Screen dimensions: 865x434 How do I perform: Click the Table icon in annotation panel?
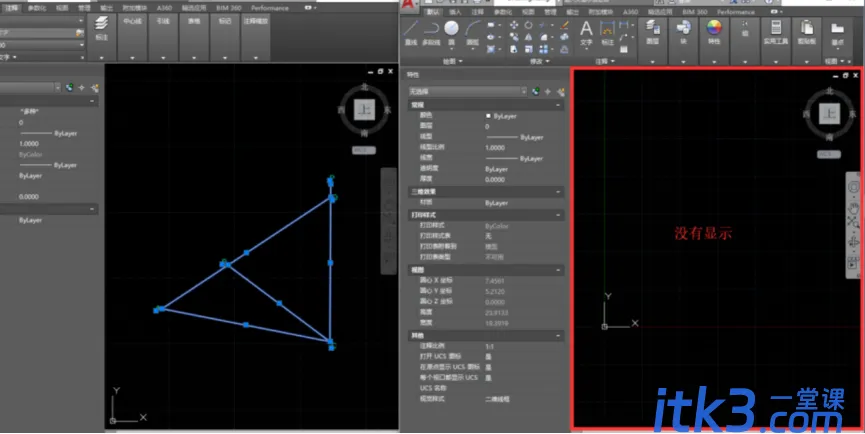pos(624,49)
